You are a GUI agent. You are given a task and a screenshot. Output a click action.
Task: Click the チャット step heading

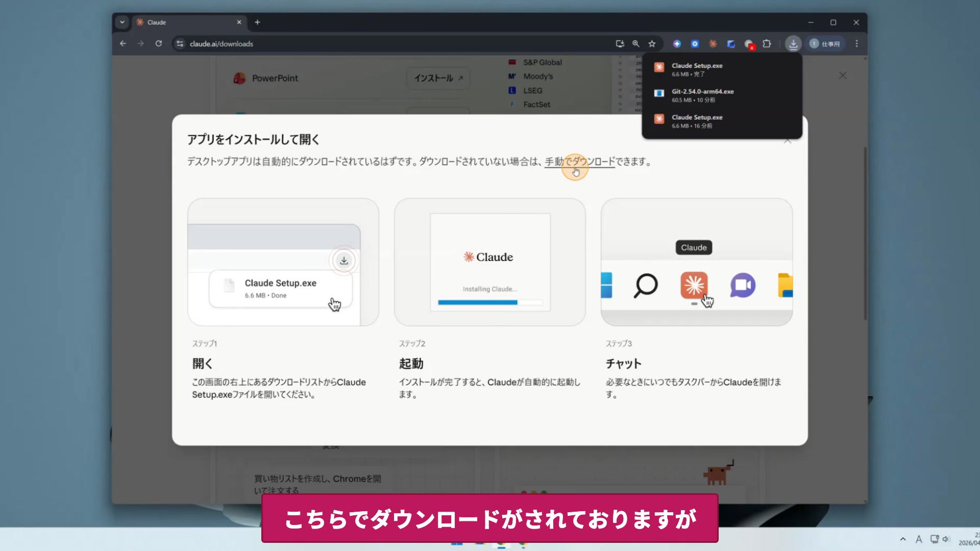click(x=623, y=364)
